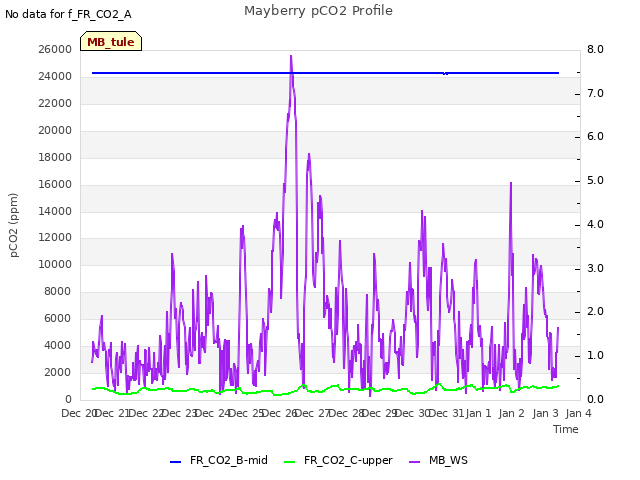The height and width of the screenshot is (480, 640).
Task: Click the 10000 y-axis tick label
Action: tap(55, 264)
